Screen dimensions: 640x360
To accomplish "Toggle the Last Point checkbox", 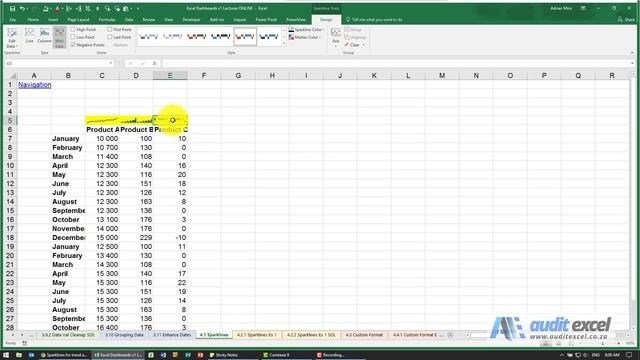I will (x=110, y=37).
